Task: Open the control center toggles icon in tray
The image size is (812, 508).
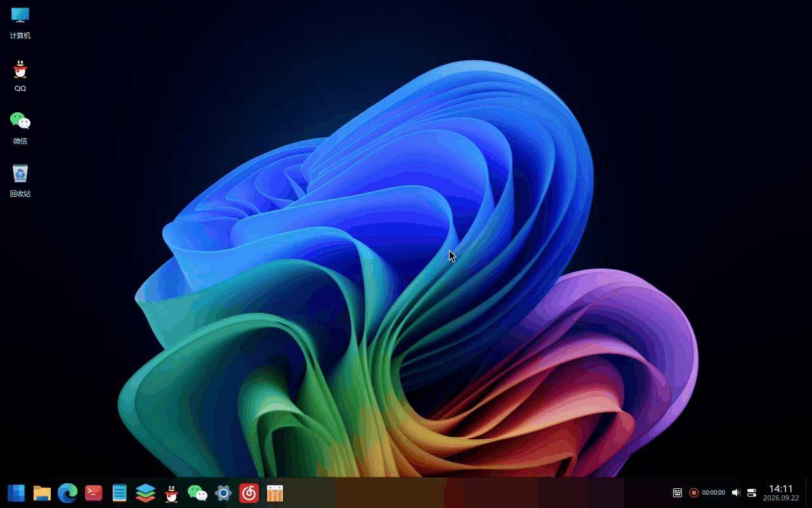Action: click(x=752, y=493)
